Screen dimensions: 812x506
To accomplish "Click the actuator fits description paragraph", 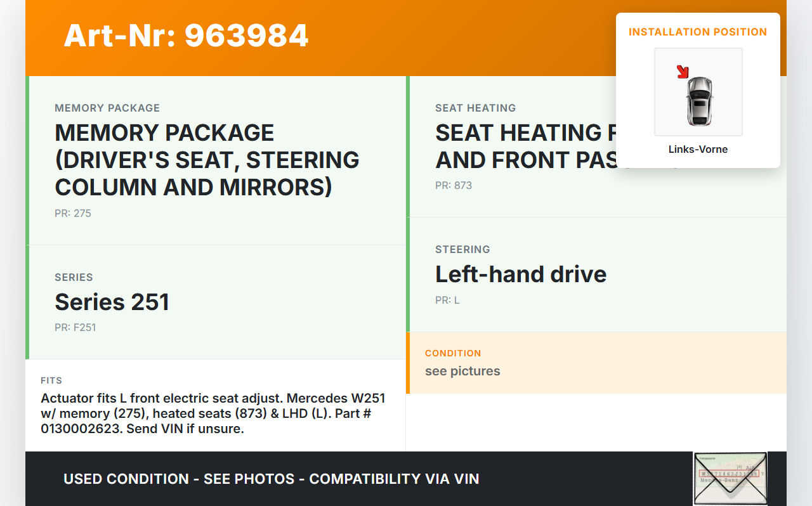I will tap(213, 413).
